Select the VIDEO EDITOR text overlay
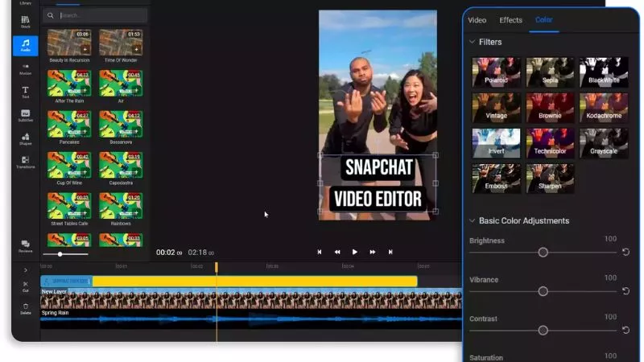 378,199
